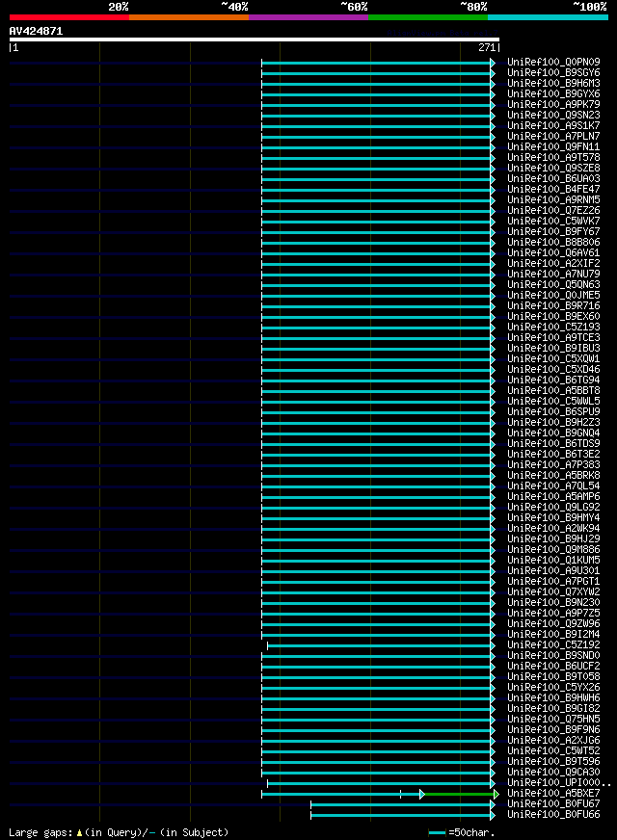Click on UniRef100_B6SPU9
Image resolution: width=617 pixels, height=840 pixels.
click(553, 412)
